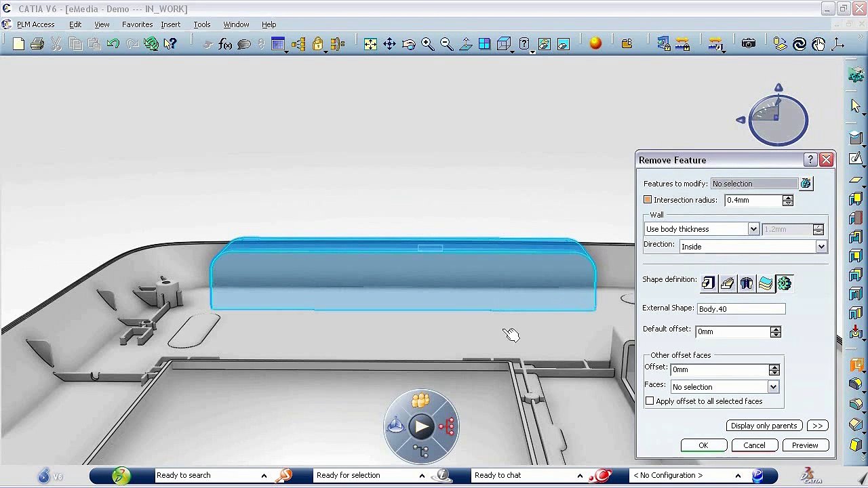
Task: Click the print icon in toolbar
Action: click(37, 44)
